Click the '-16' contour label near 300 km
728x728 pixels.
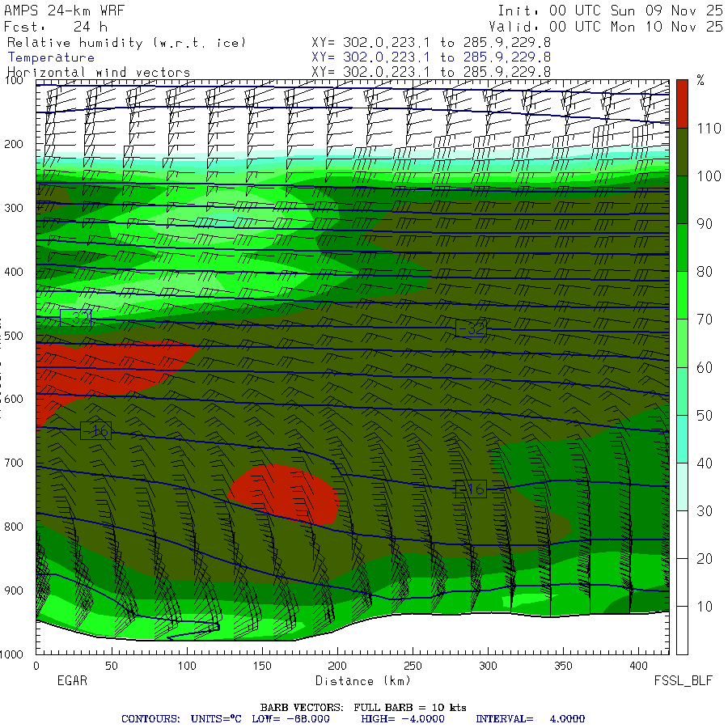pos(472,489)
